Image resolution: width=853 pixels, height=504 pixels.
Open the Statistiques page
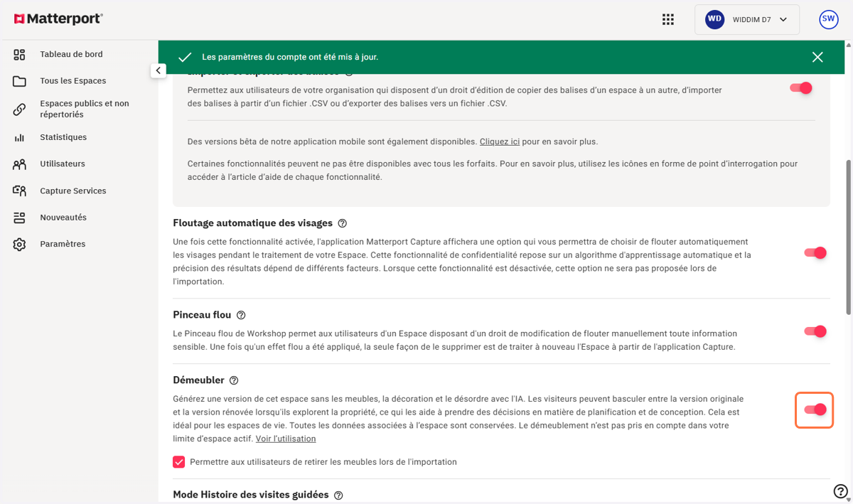coord(63,137)
